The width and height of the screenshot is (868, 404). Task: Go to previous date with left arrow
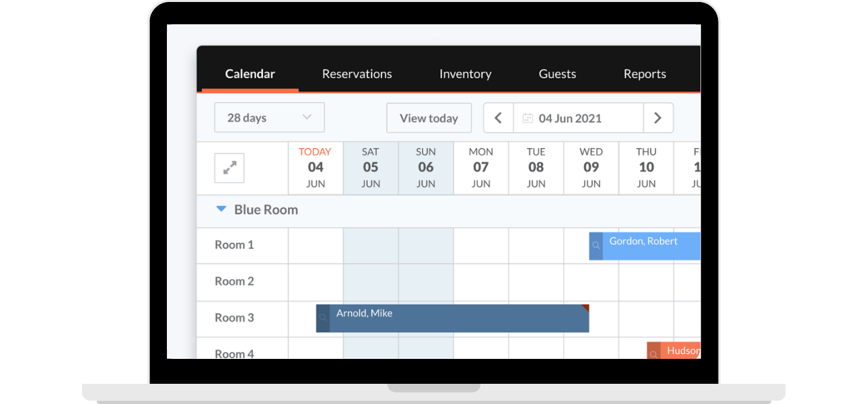tap(499, 119)
